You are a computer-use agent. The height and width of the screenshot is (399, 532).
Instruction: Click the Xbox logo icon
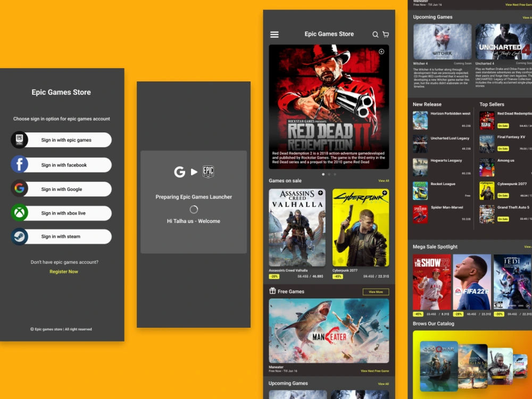click(19, 212)
